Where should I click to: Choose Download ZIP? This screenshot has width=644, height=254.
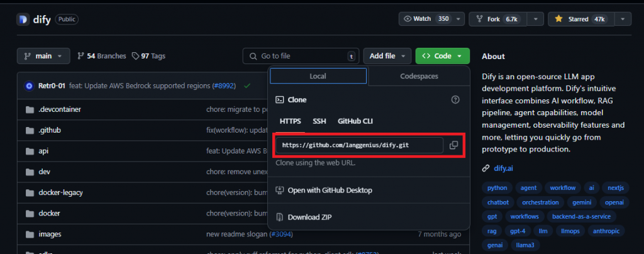(x=369, y=217)
